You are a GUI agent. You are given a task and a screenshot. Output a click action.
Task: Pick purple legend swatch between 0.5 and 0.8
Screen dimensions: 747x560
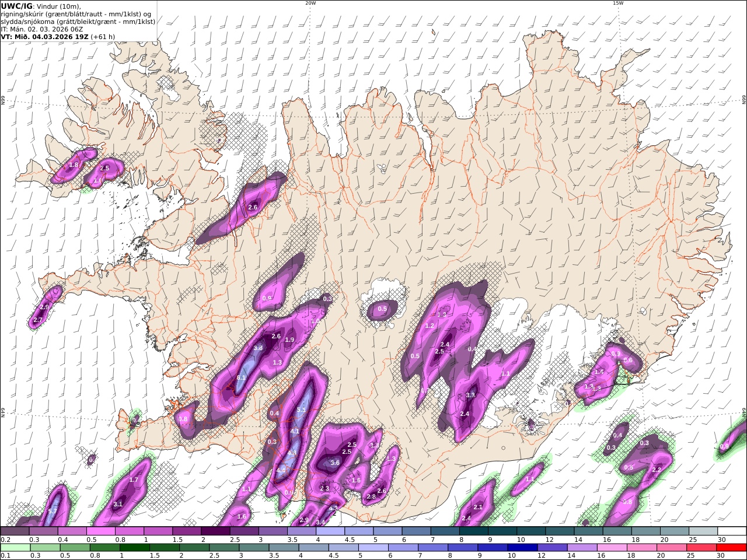[x=100, y=531]
